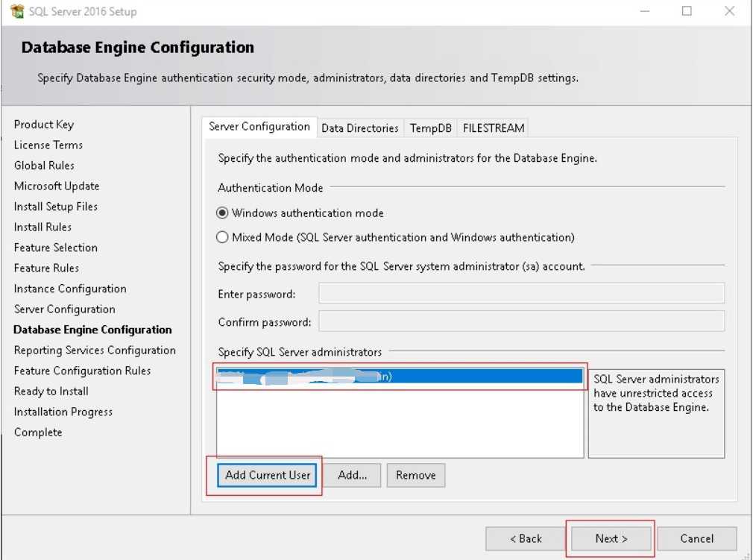The height and width of the screenshot is (560, 753).
Task: Open the FILESTREAM tab
Action: point(494,128)
